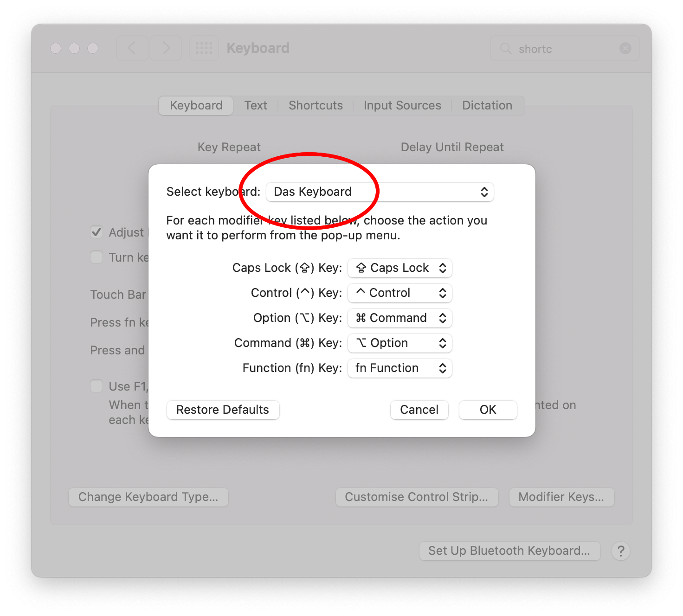The image size is (683, 616).
Task: Click the back navigation arrow
Action: 132,48
